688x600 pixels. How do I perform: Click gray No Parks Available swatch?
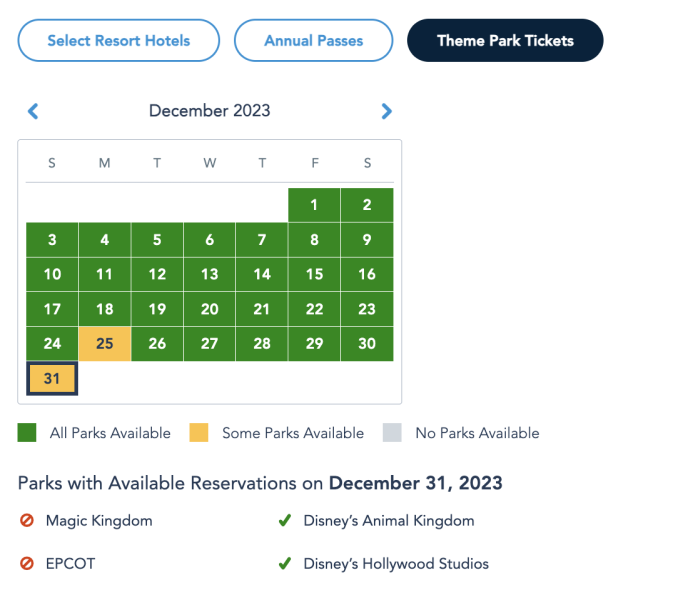(x=392, y=433)
